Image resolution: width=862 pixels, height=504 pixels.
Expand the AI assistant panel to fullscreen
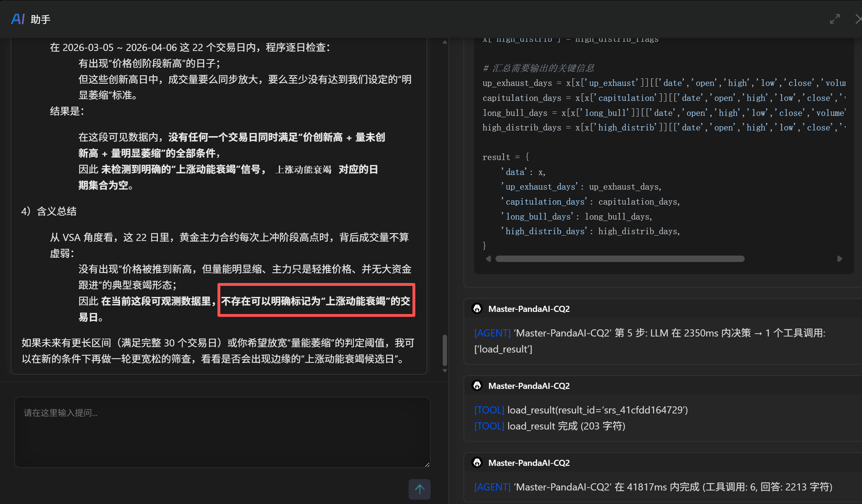coord(835,19)
